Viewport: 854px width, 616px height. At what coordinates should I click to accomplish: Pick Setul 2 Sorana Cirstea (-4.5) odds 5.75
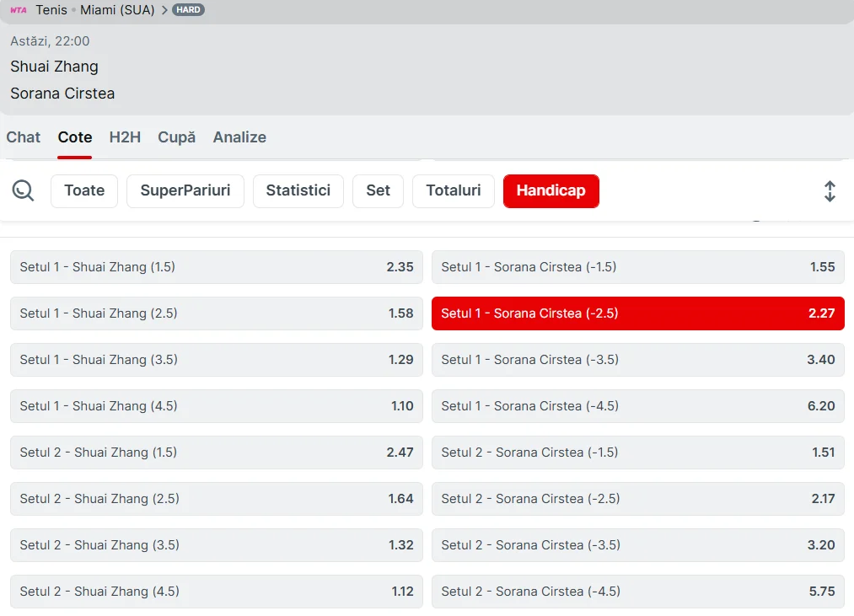pos(637,592)
